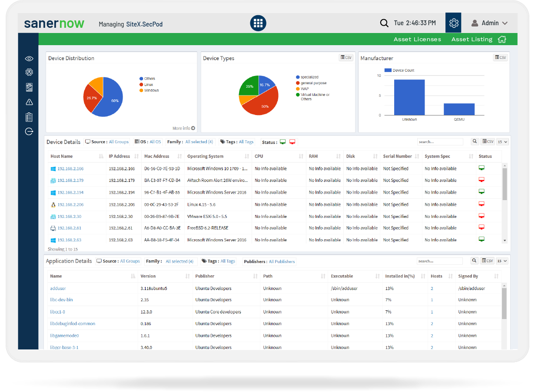Expand the Admin user dropdown

point(490,23)
